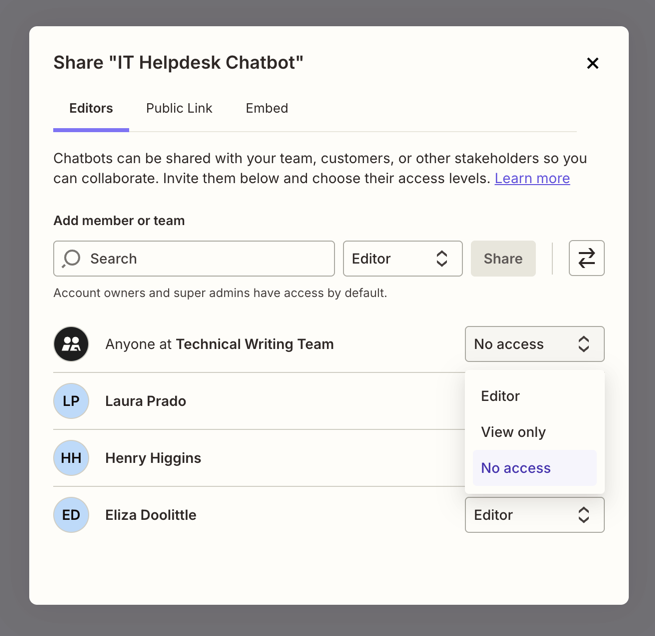Open the Learn more link

pyautogui.click(x=532, y=178)
